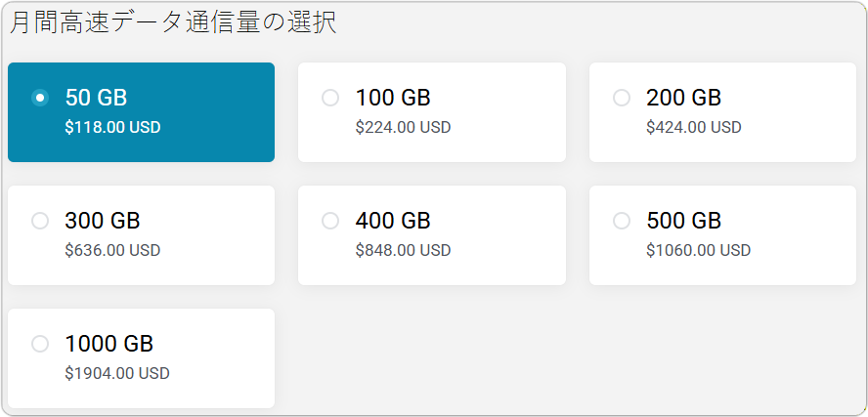Select the $1060.00 USD price

(x=698, y=250)
